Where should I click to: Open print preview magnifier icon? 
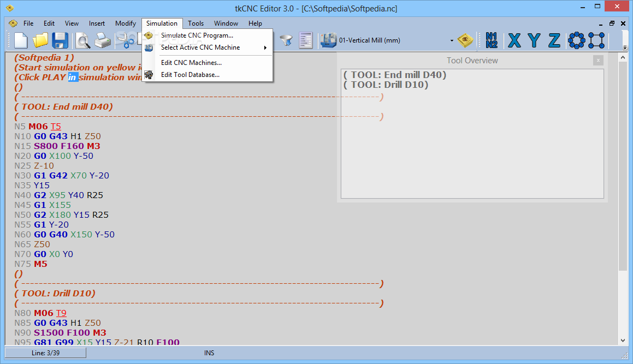83,41
